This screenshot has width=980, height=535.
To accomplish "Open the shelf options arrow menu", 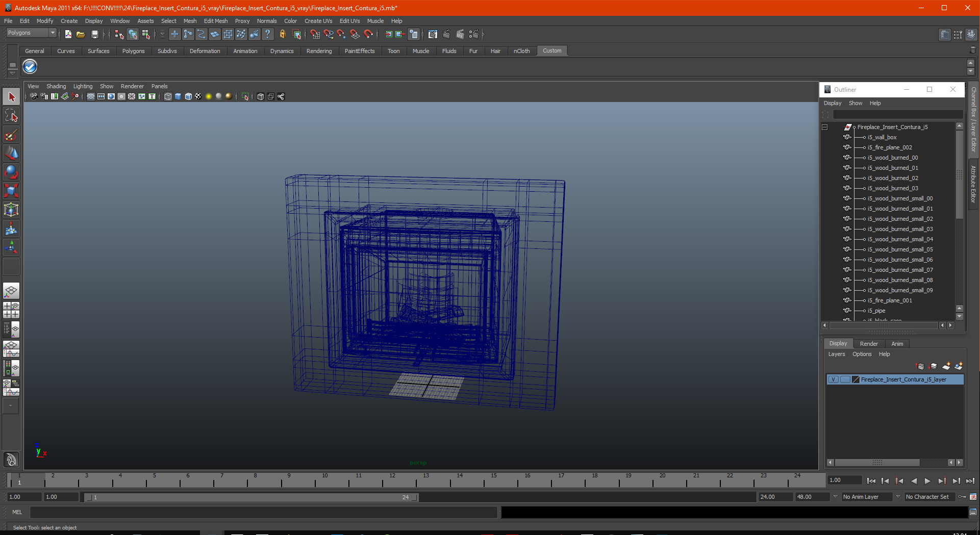I will pos(12,73).
